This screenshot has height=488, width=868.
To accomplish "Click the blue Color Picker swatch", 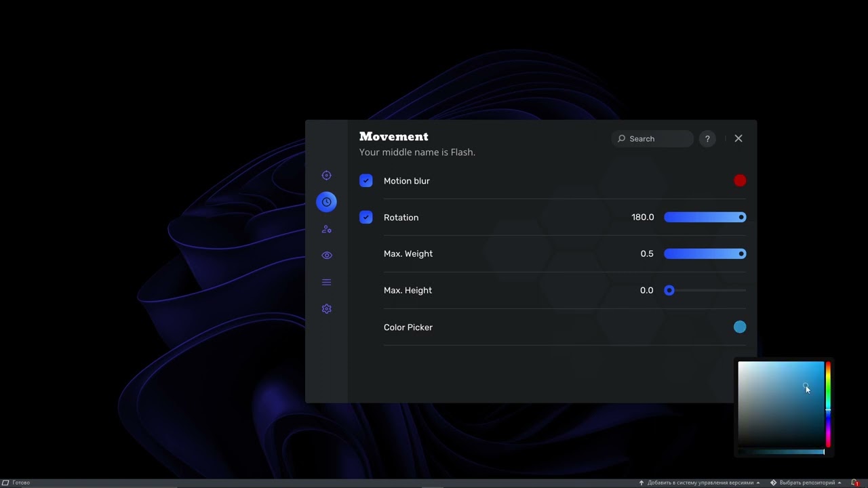I will (740, 327).
